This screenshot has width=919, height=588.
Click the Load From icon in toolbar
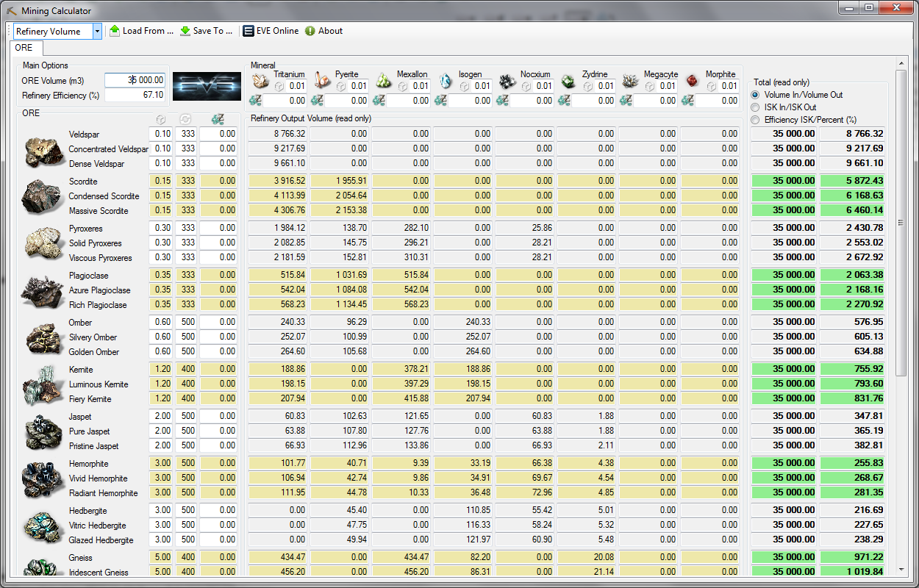coord(115,31)
